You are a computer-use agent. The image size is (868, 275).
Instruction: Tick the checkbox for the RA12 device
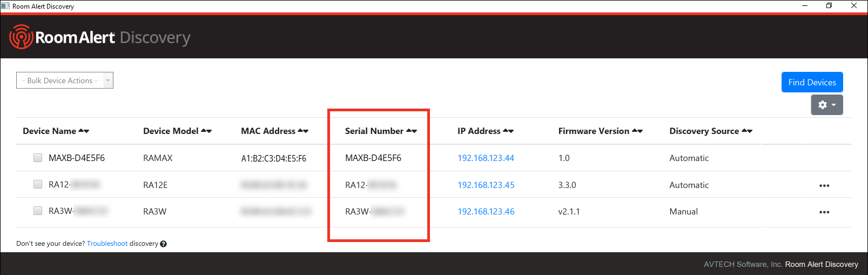38,184
